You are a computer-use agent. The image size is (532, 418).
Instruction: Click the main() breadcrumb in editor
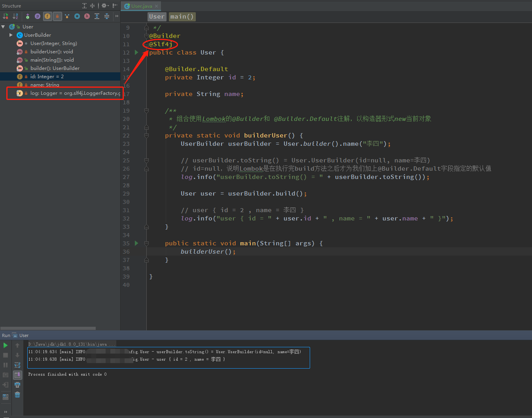tap(182, 17)
